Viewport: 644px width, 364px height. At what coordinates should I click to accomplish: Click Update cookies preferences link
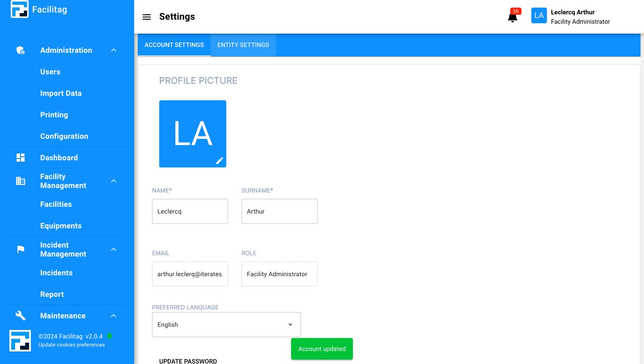pyautogui.click(x=72, y=345)
